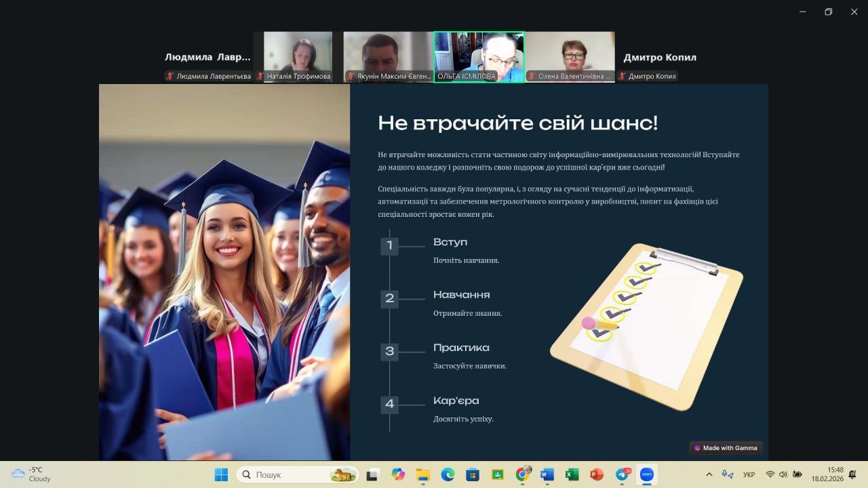The height and width of the screenshot is (488, 868).
Task: Click the volume speaker icon in tray
Action: [x=784, y=474]
